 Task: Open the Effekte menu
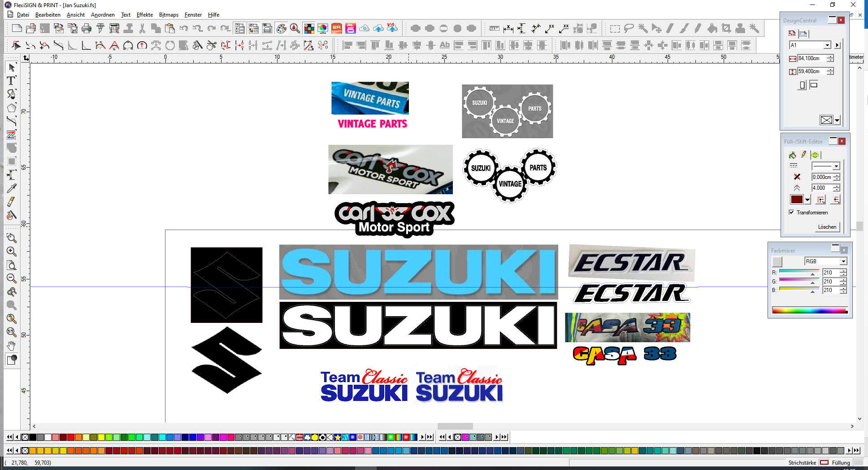pyautogui.click(x=144, y=15)
